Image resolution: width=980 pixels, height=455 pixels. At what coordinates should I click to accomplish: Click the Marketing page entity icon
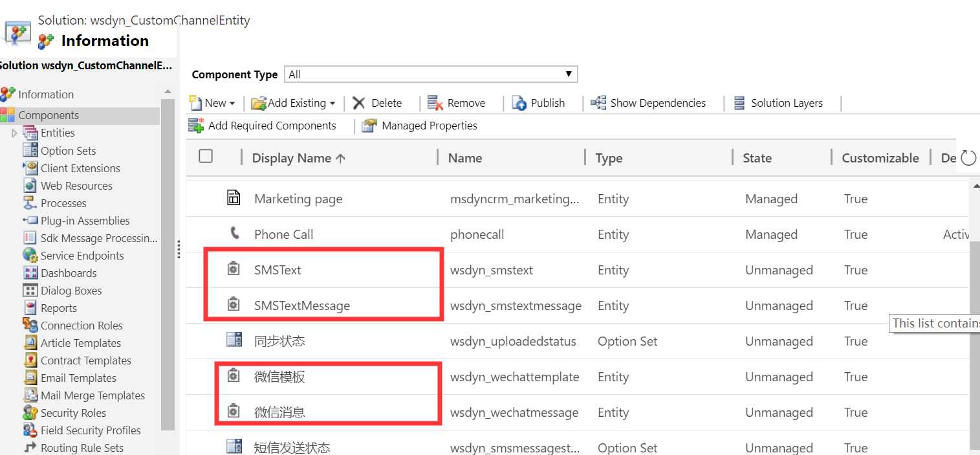(x=234, y=198)
